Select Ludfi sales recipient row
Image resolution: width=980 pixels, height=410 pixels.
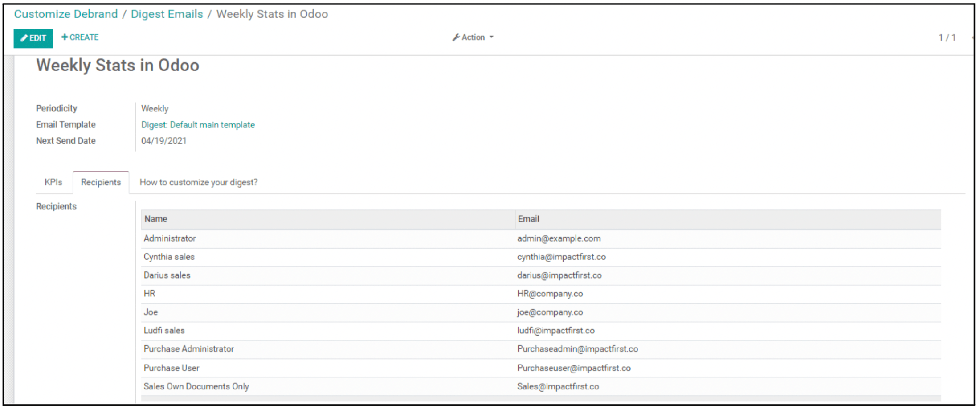(164, 331)
